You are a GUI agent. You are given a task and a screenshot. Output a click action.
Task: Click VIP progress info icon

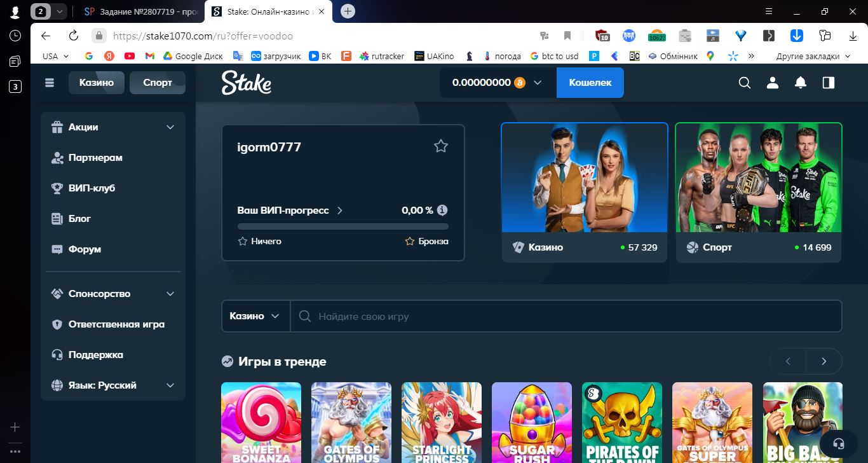[442, 210]
